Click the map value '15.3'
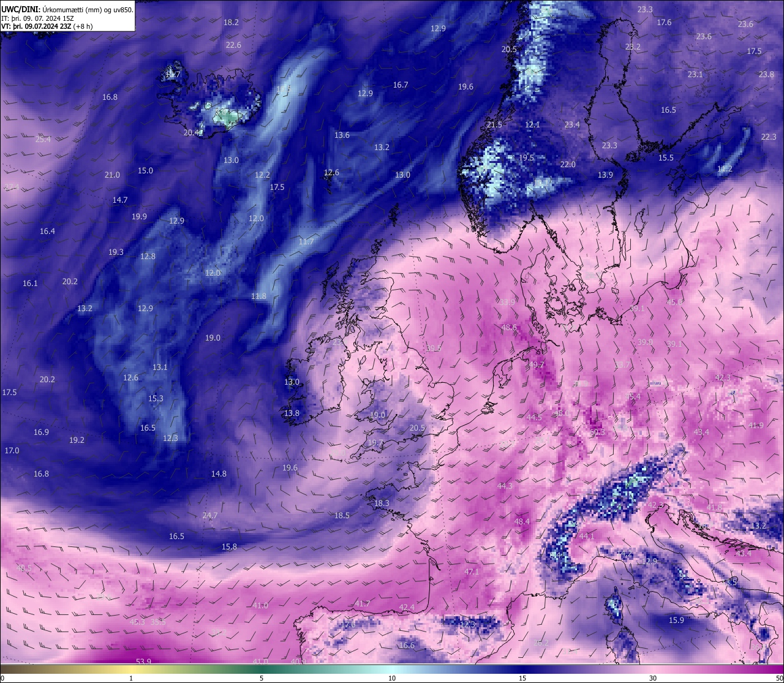 156,398
